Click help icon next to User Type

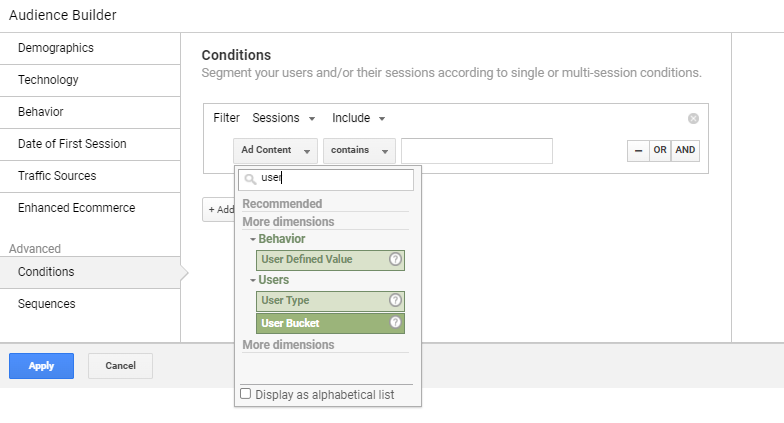point(395,300)
